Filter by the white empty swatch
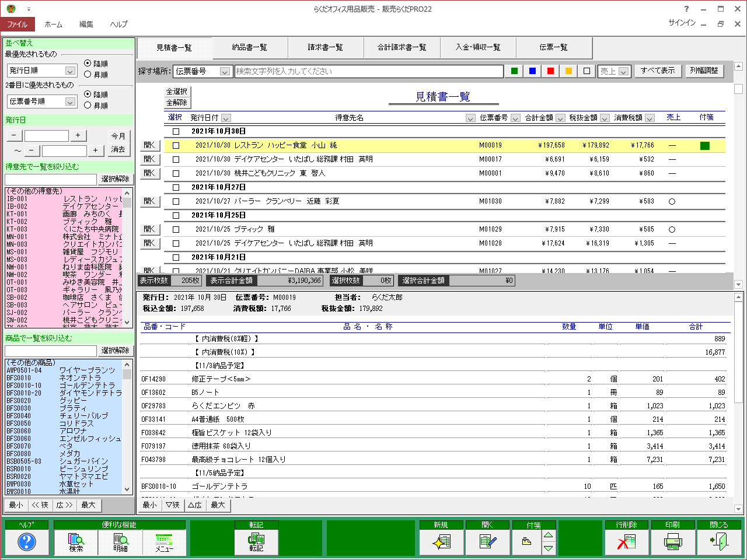Viewport: 747px width, 560px height. coord(587,71)
